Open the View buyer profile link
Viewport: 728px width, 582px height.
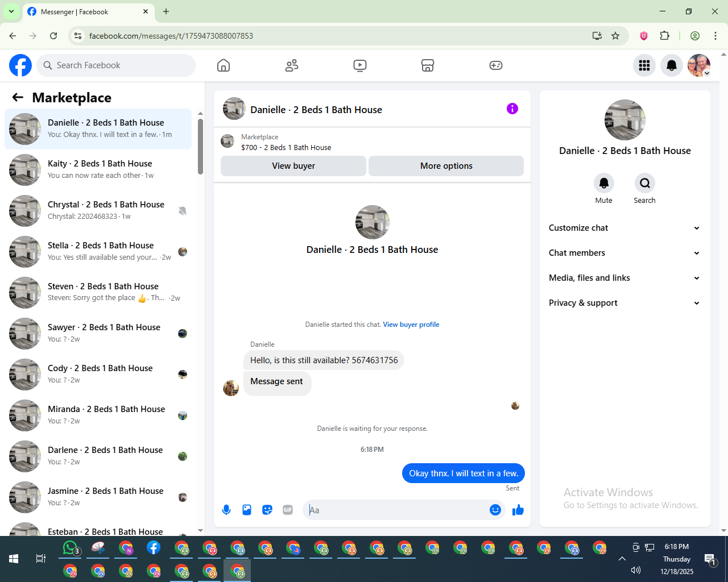[411, 325]
